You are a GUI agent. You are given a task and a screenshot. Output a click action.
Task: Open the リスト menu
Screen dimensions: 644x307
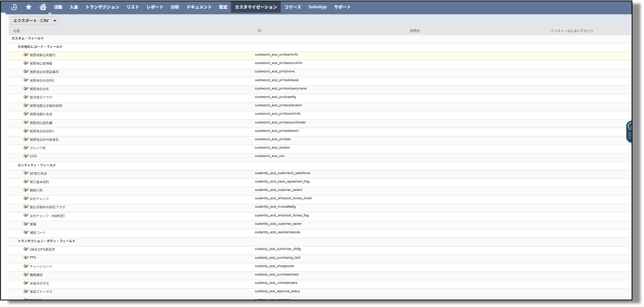click(x=133, y=7)
